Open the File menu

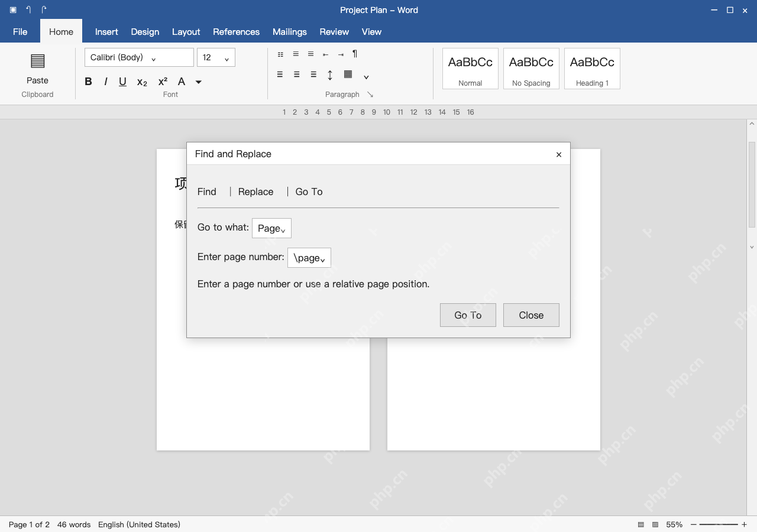click(20, 32)
